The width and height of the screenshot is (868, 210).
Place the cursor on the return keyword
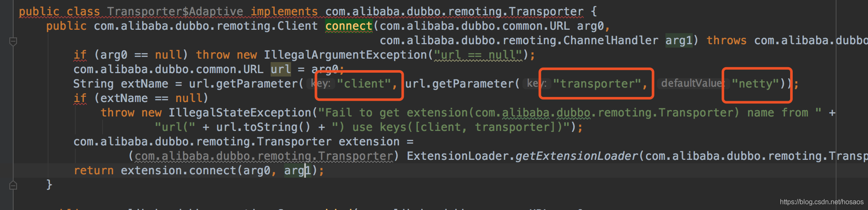[x=94, y=170]
